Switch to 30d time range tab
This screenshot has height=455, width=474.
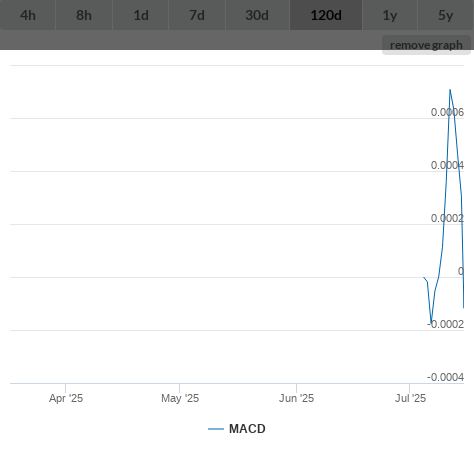coord(257,15)
